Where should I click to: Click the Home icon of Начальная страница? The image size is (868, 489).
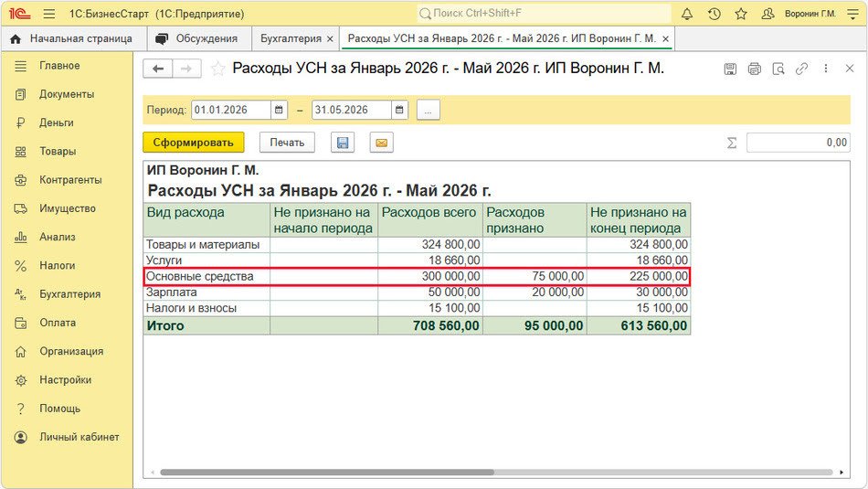coord(16,38)
